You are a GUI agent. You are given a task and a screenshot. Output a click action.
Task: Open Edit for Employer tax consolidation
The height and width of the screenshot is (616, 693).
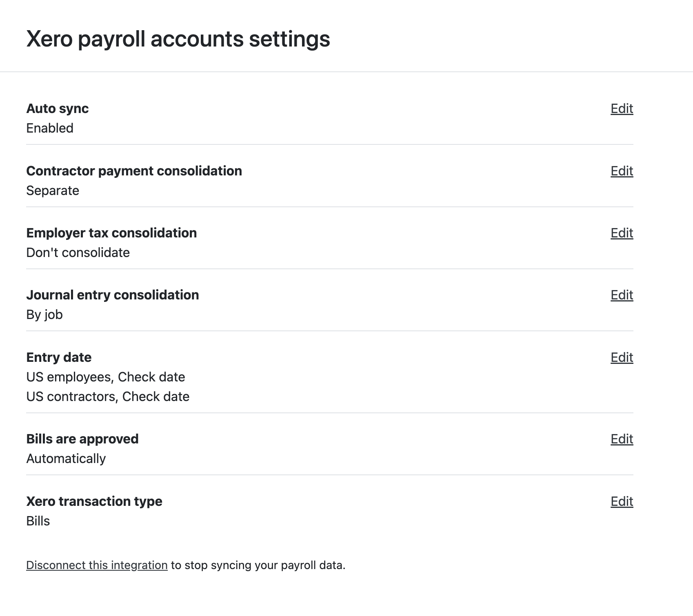point(622,233)
